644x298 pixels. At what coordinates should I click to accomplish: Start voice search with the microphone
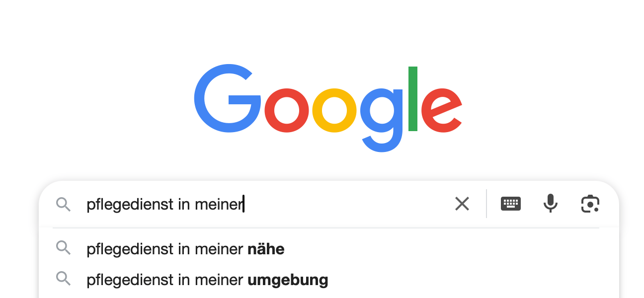pos(550,204)
